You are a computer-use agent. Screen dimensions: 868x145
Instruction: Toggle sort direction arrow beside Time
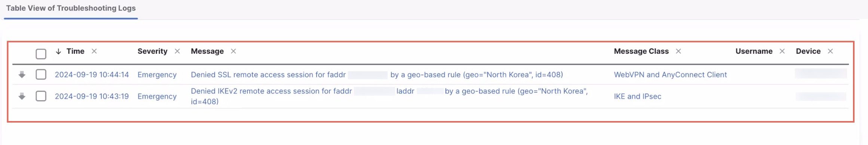click(x=58, y=51)
